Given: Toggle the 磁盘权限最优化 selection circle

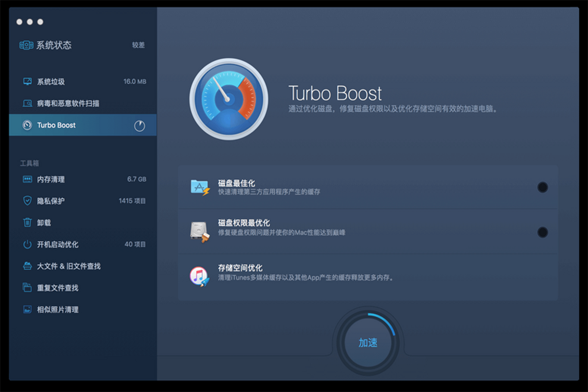Looking at the screenshot, I should (542, 232).
